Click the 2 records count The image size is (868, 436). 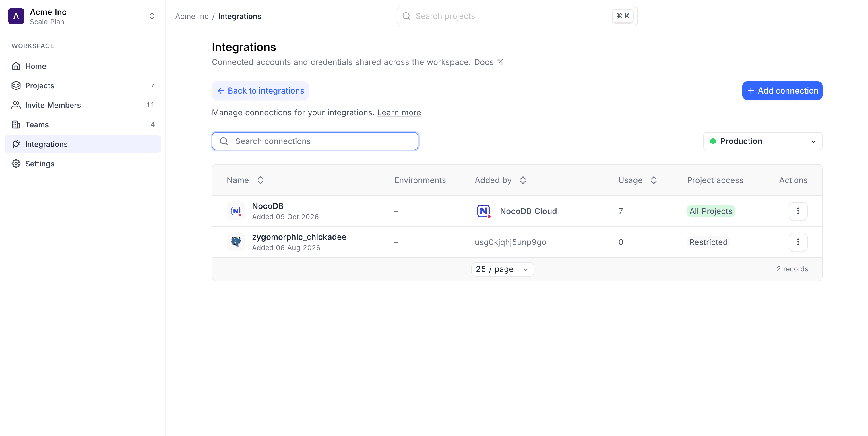(x=792, y=269)
